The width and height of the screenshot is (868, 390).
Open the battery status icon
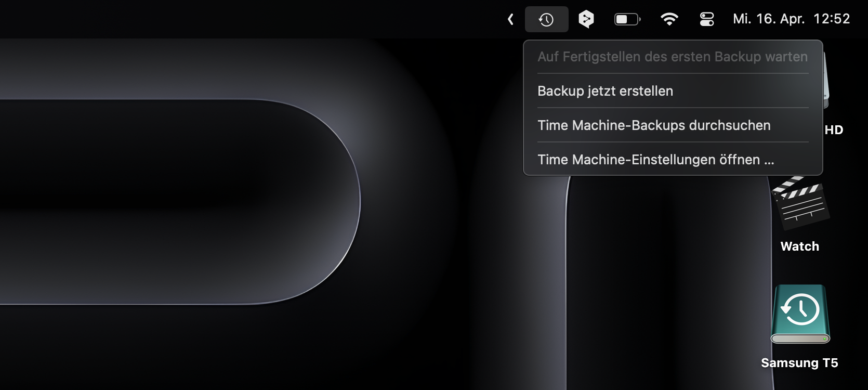(627, 20)
